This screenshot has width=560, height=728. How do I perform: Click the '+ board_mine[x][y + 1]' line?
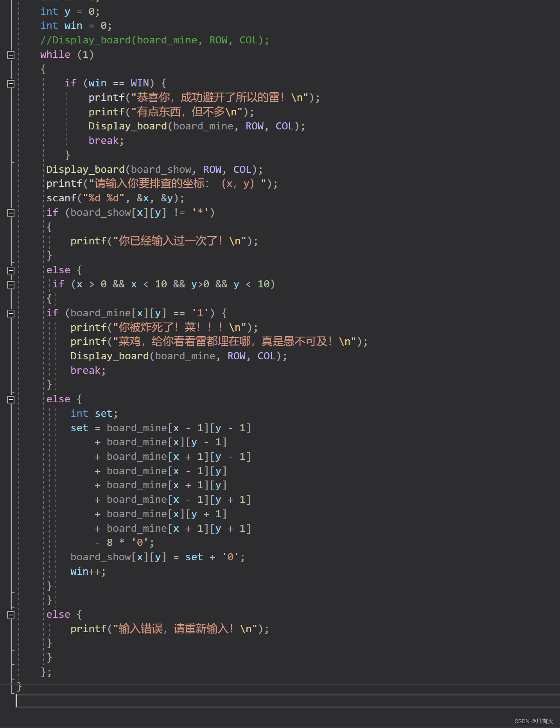pos(161,514)
